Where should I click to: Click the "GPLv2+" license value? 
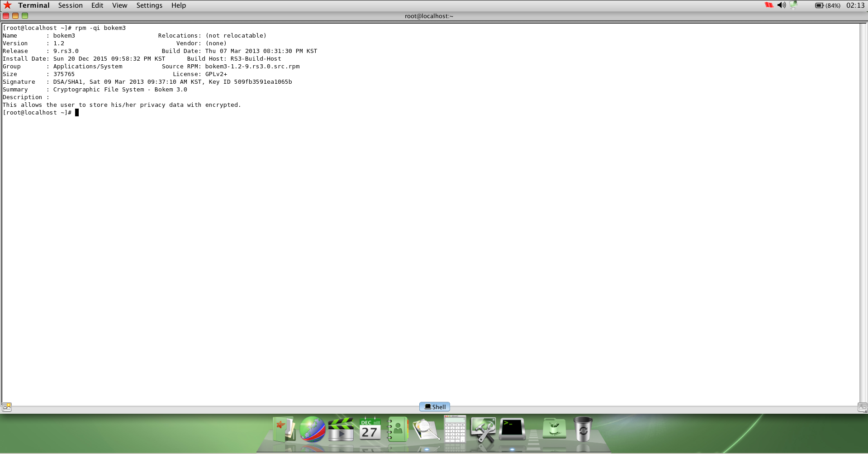[216, 74]
